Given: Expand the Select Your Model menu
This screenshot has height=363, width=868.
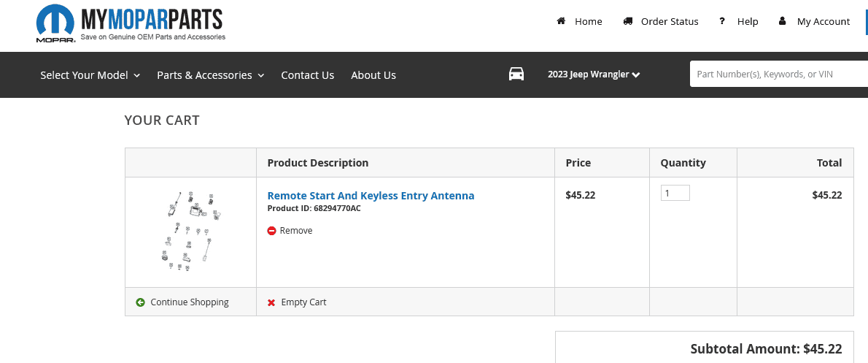Looking at the screenshot, I should tap(90, 74).
